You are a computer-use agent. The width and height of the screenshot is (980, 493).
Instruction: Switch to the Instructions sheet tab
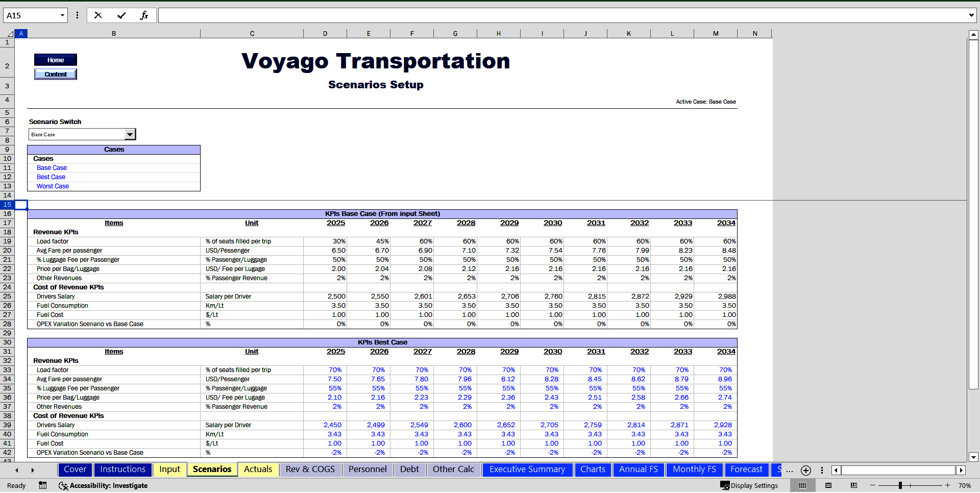point(122,470)
